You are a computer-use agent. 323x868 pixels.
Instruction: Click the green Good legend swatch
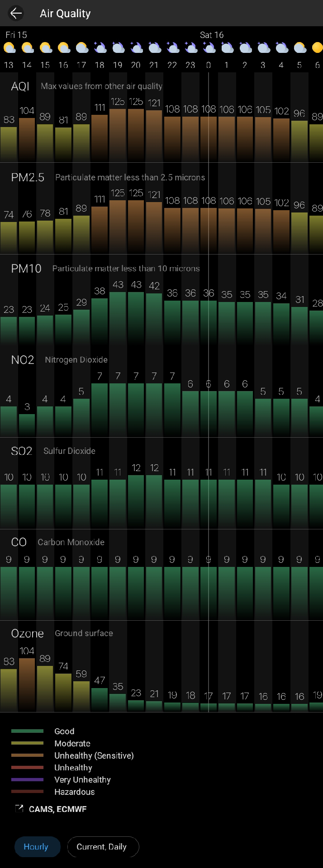pyautogui.click(x=27, y=731)
